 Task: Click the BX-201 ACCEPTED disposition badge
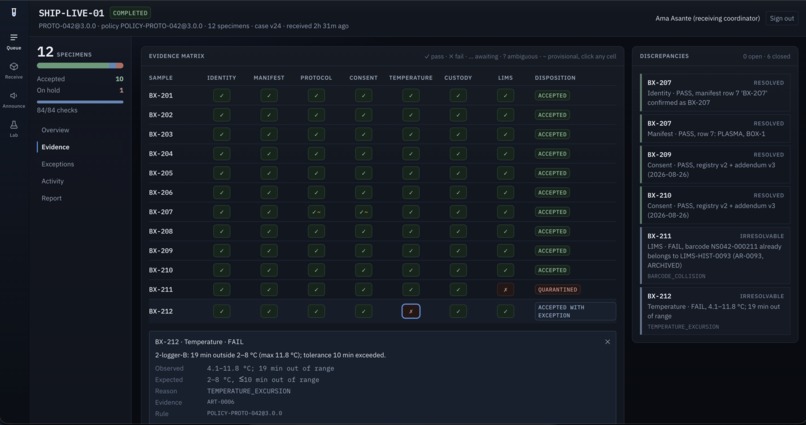tap(552, 95)
